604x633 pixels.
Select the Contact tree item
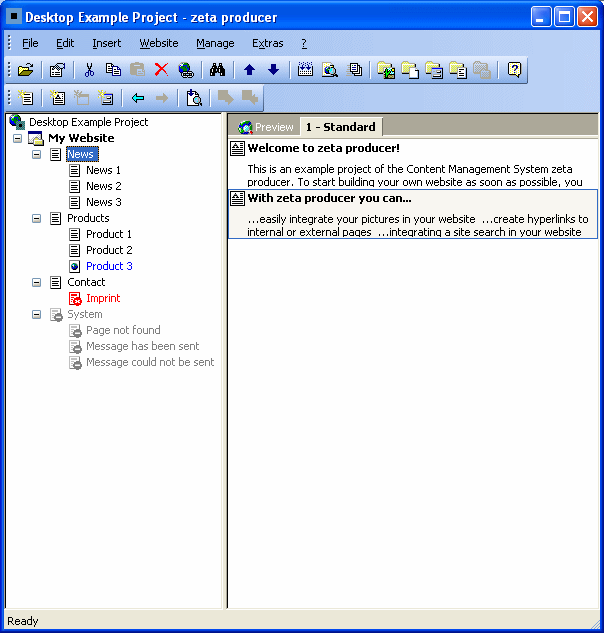(86, 282)
